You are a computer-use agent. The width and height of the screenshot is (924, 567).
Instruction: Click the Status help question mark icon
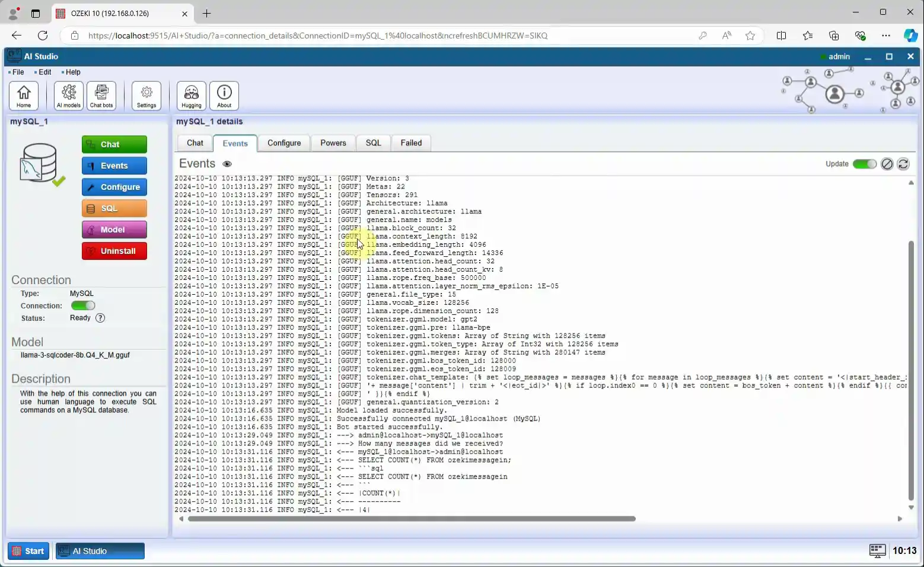[x=100, y=318]
